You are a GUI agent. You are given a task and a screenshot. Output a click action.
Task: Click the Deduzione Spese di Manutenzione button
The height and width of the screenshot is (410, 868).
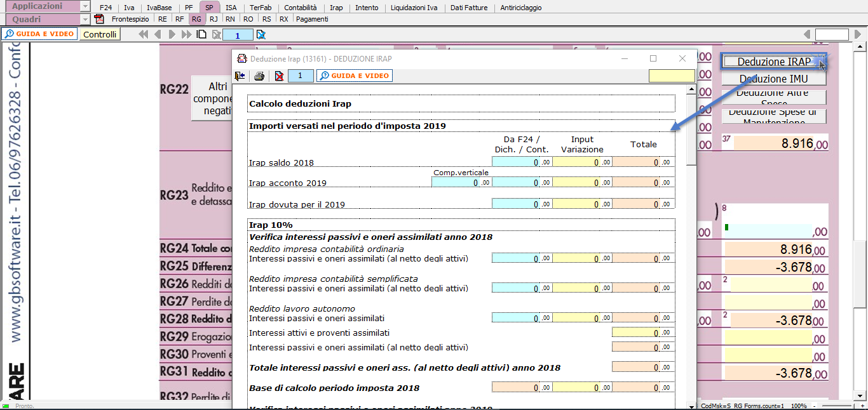point(773,116)
